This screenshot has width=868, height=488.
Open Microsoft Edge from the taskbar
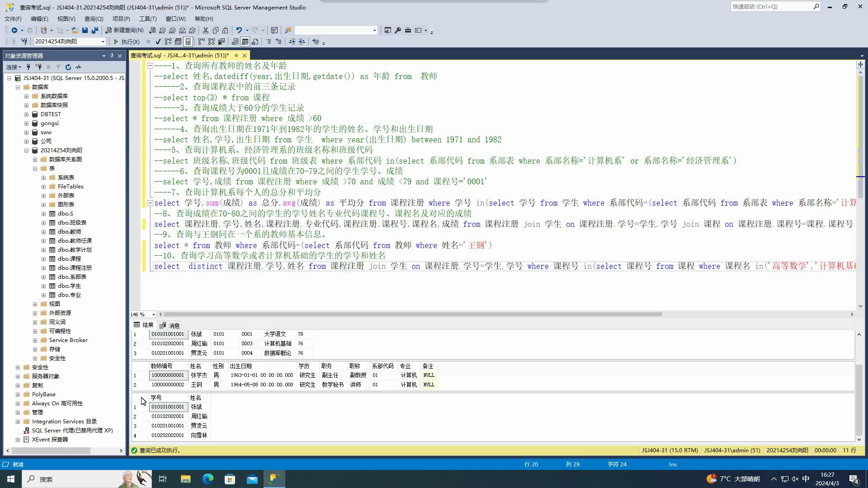click(208, 479)
